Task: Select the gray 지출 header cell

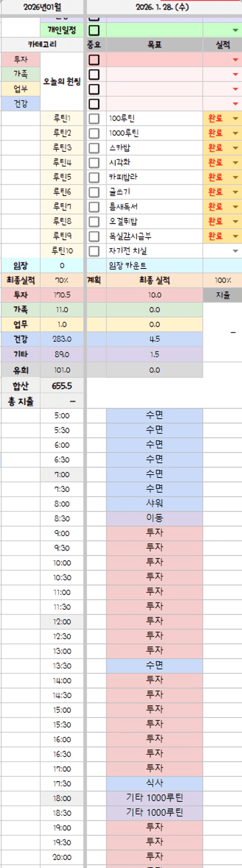Action: click(x=222, y=295)
